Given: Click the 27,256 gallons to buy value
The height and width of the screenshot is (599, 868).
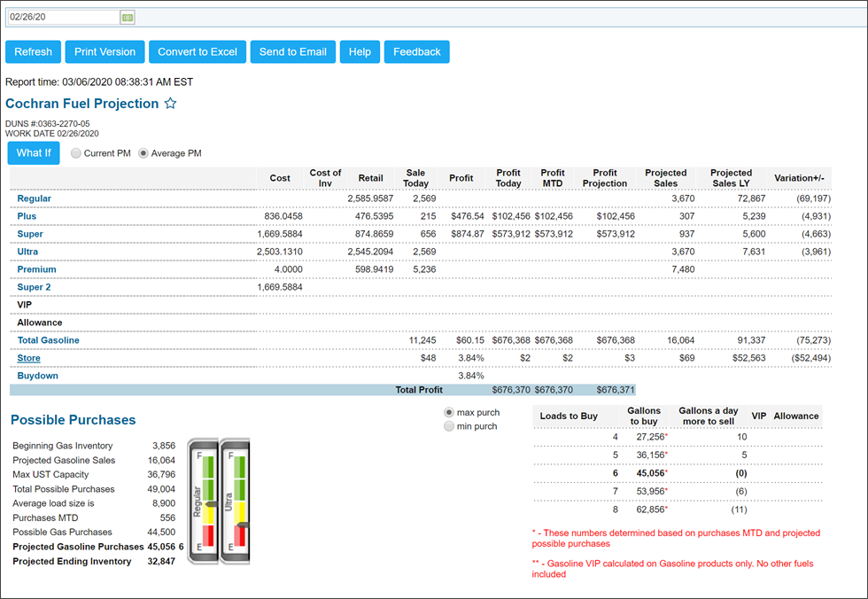Looking at the screenshot, I should (650, 437).
